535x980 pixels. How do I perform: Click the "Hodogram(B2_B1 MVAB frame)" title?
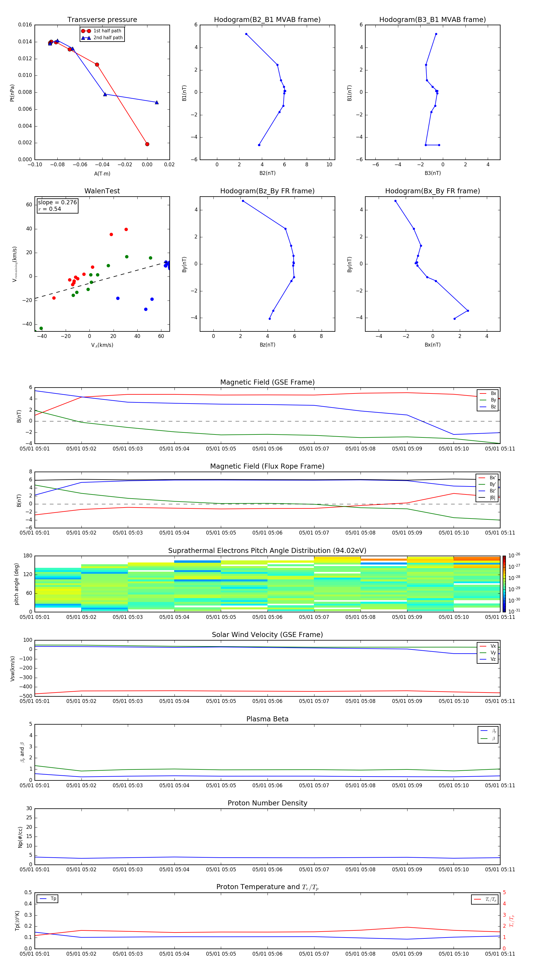[267, 20]
